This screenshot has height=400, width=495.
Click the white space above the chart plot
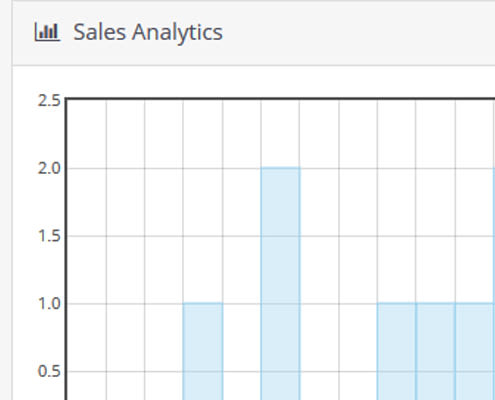tap(253, 81)
